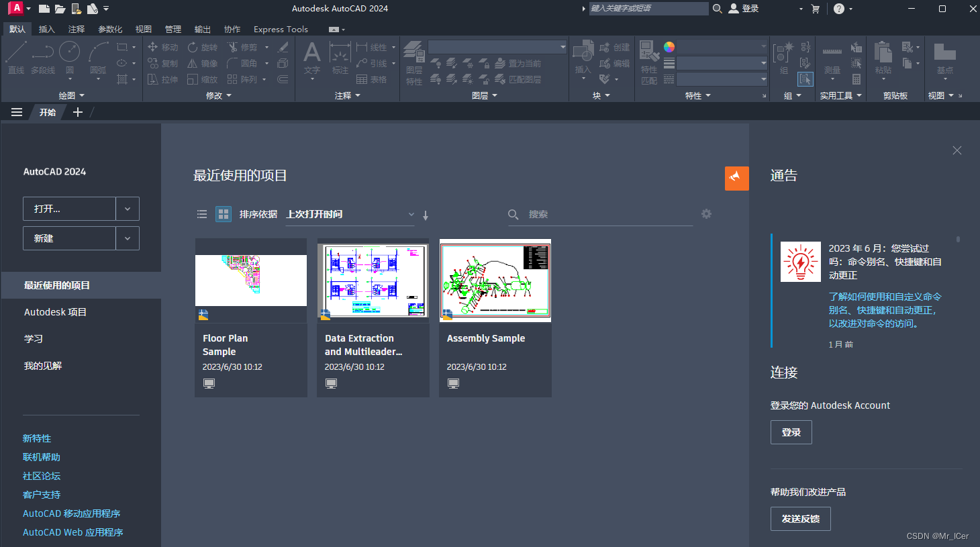Click the New (新建) button

(69, 238)
